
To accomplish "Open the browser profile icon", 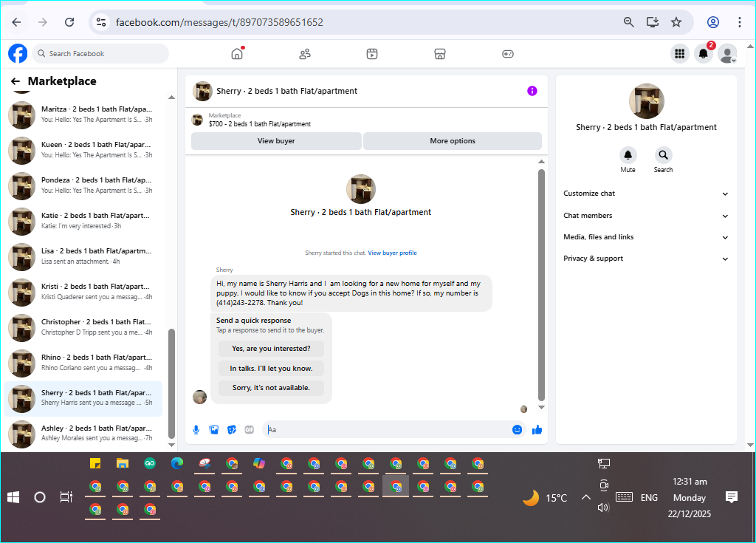I will point(713,22).
